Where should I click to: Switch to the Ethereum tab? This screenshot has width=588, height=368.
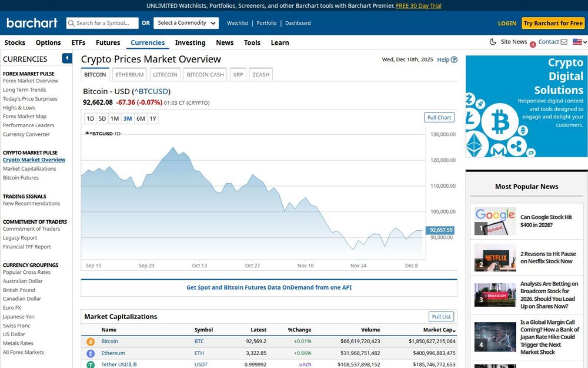click(129, 74)
